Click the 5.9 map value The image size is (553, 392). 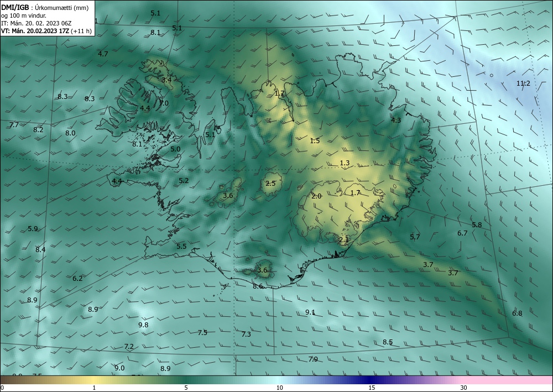click(33, 229)
